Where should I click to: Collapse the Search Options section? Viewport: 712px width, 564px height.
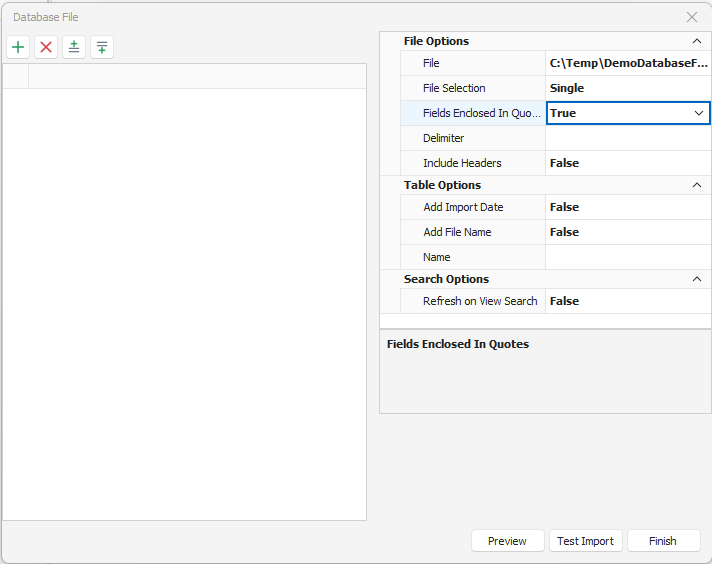point(697,279)
